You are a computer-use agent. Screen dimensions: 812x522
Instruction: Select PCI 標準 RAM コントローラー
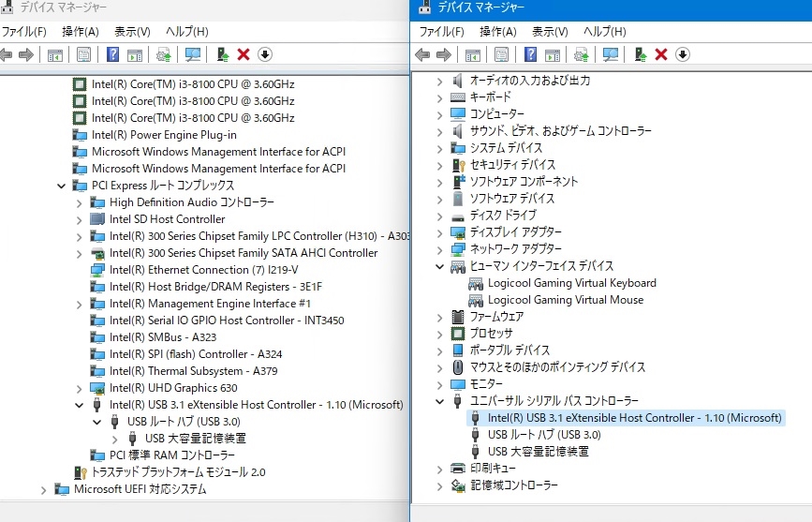click(172, 455)
